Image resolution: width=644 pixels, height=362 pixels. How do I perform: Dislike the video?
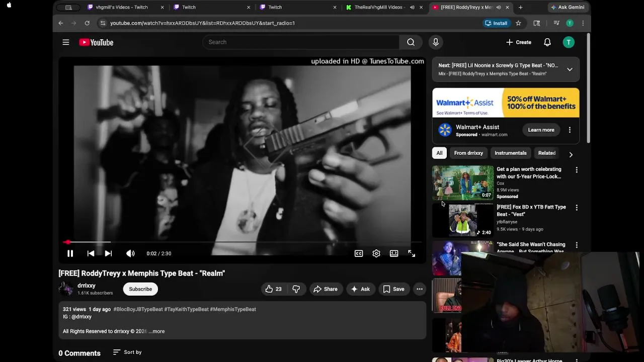click(x=296, y=289)
